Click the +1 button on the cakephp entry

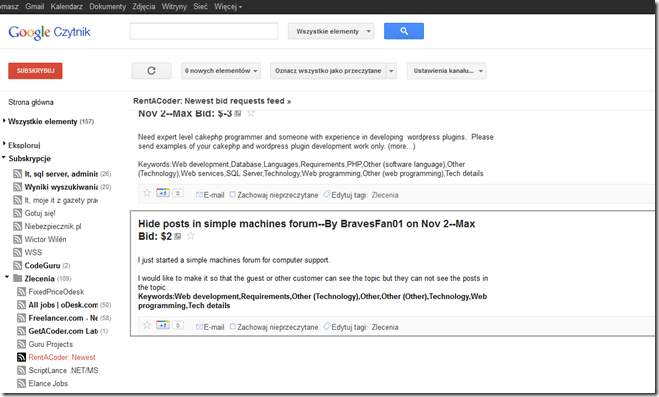point(163,193)
